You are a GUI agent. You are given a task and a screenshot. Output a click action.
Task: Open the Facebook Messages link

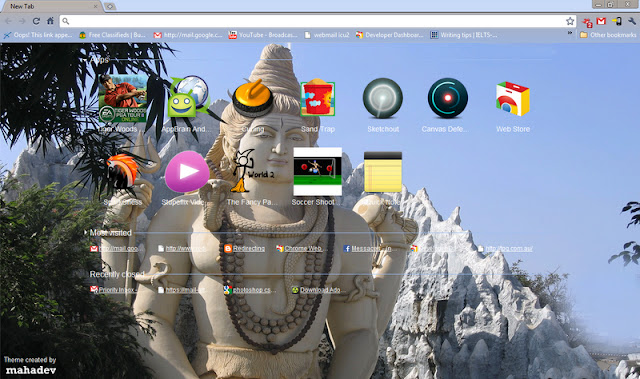(x=367, y=248)
